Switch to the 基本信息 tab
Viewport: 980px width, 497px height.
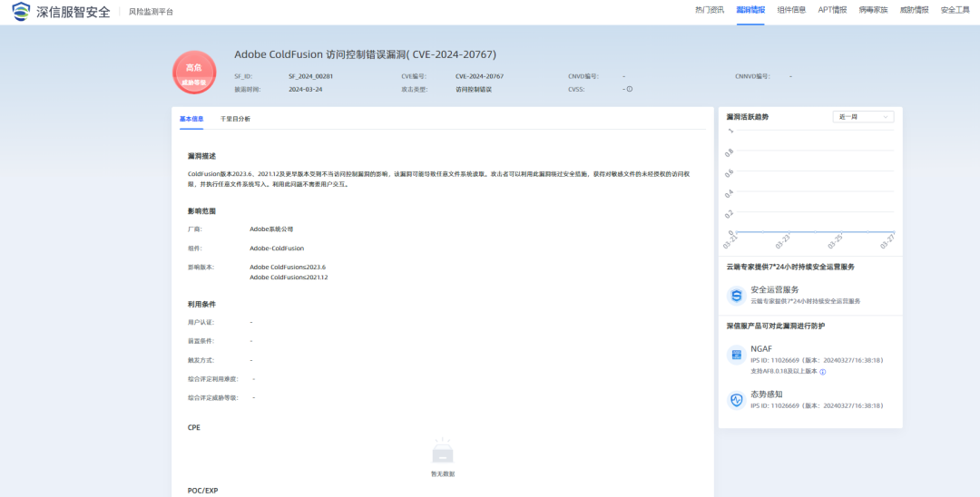click(x=191, y=119)
